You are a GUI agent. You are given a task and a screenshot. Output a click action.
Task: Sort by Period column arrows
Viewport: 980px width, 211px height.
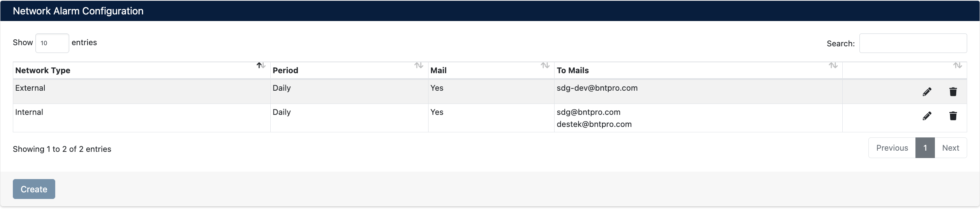pos(418,65)
